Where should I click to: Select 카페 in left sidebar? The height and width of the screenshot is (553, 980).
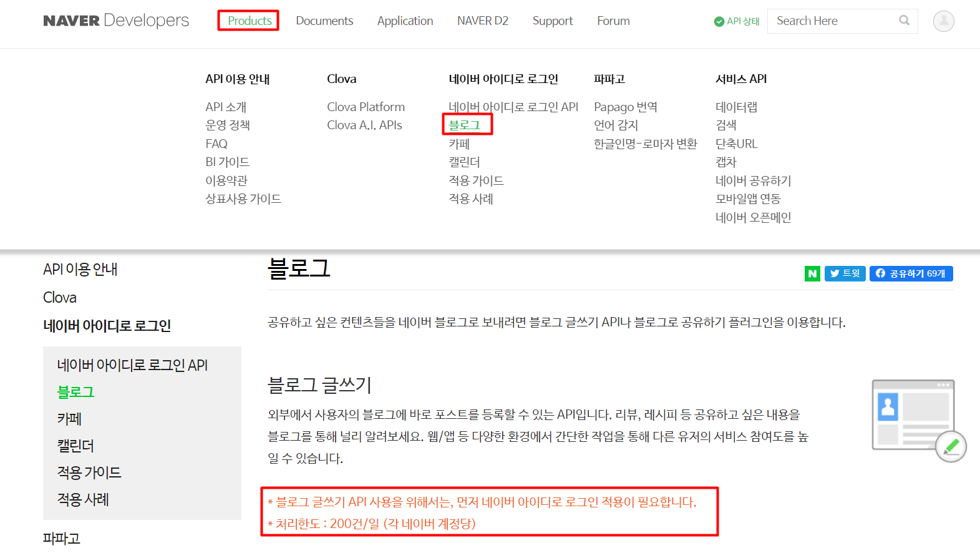pos(70,419)
